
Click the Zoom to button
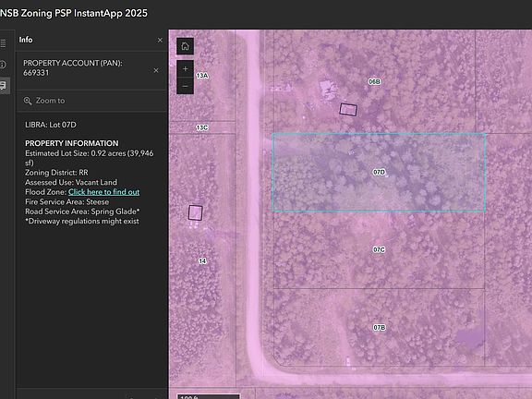(x=43, y=101)
